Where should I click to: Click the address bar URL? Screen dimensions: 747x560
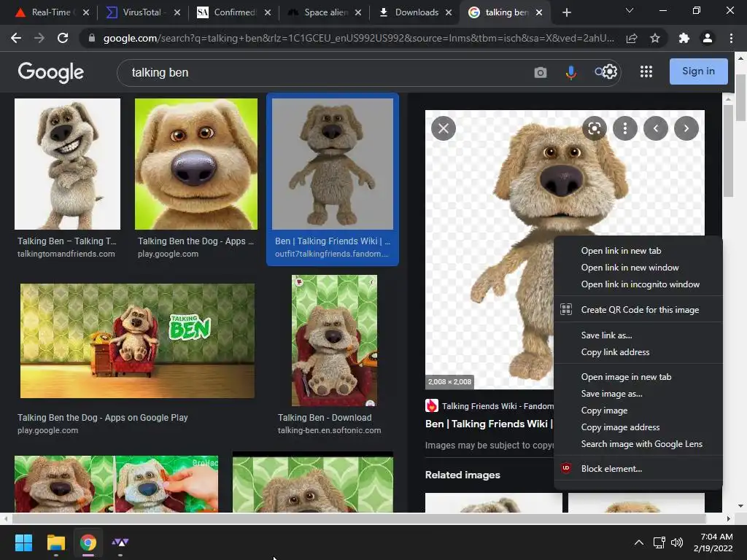tap(358, 38)
